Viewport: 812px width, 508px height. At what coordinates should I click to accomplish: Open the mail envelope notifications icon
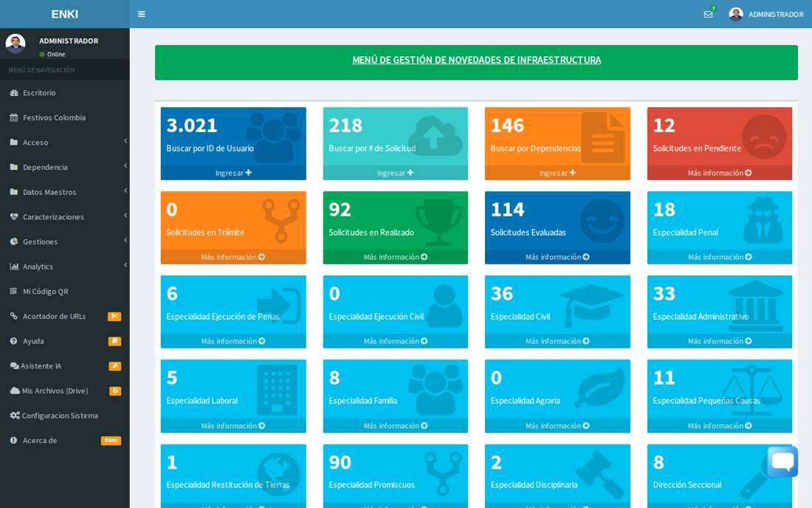[708, 15]
